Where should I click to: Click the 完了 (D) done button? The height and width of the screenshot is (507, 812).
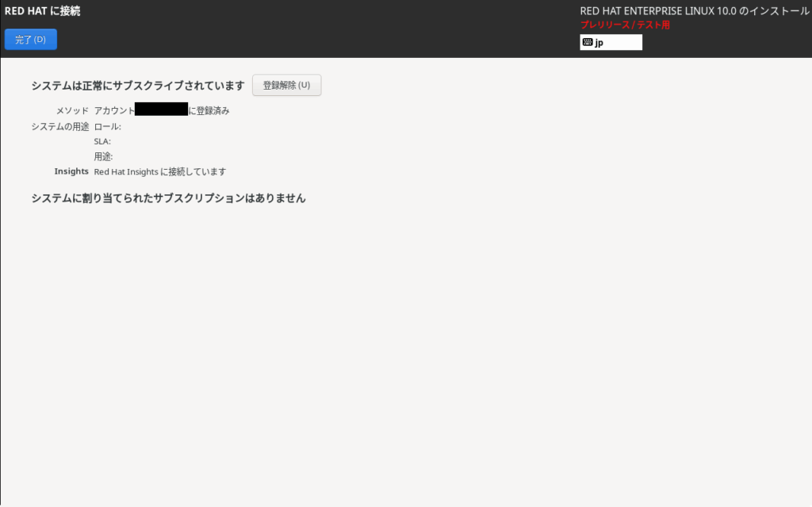point(30,40)
